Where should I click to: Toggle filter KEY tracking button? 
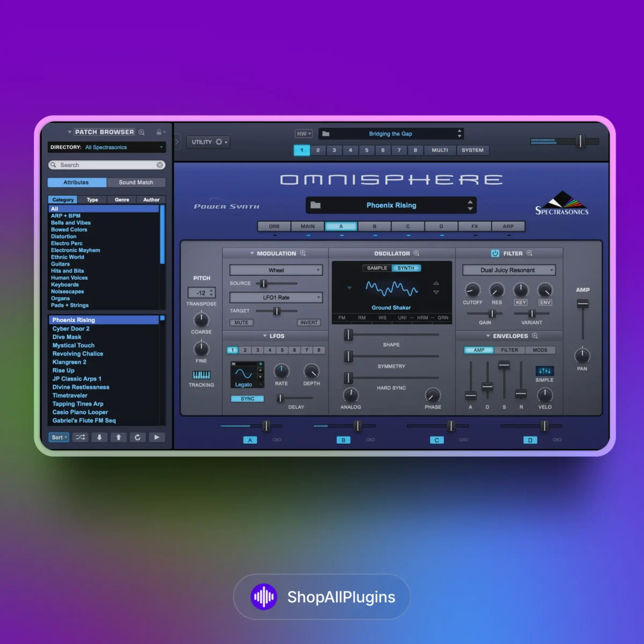[521, 303]
